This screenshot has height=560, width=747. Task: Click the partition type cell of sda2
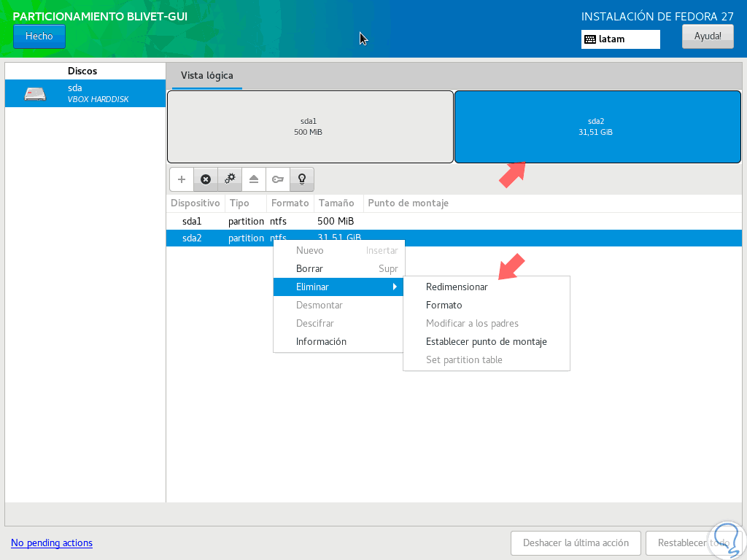246,238
